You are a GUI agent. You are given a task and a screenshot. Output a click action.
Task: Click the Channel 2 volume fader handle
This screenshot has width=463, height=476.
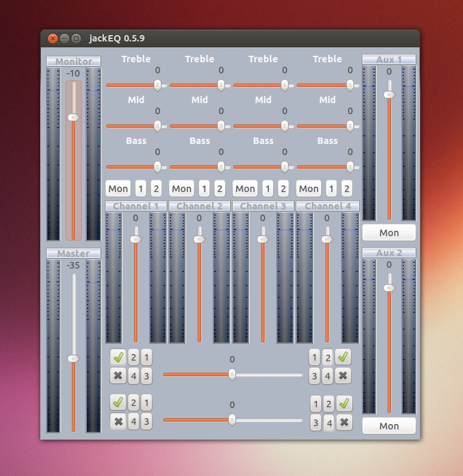click(x=199, y=239)
